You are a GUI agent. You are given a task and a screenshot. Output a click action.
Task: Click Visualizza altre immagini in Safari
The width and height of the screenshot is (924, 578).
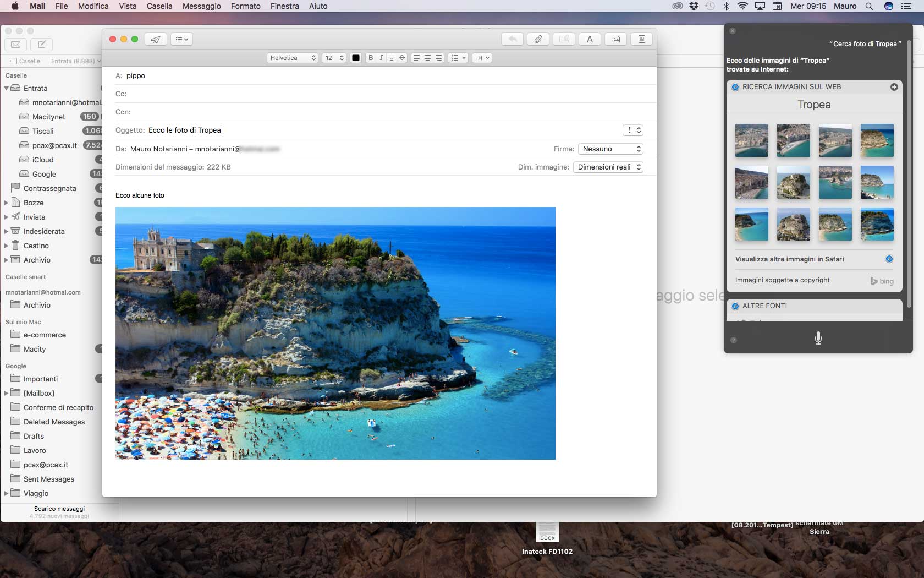(x=789, y=259)
